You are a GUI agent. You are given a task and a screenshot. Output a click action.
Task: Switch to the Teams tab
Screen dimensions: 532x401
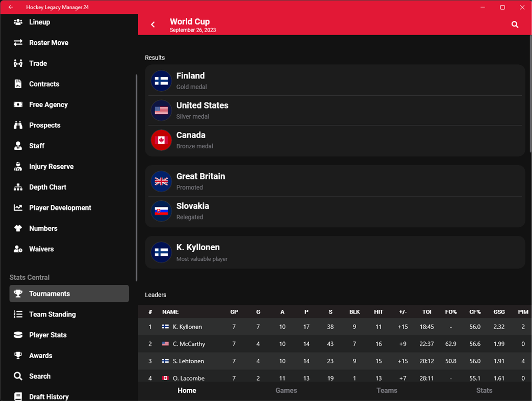pos(387,390)
